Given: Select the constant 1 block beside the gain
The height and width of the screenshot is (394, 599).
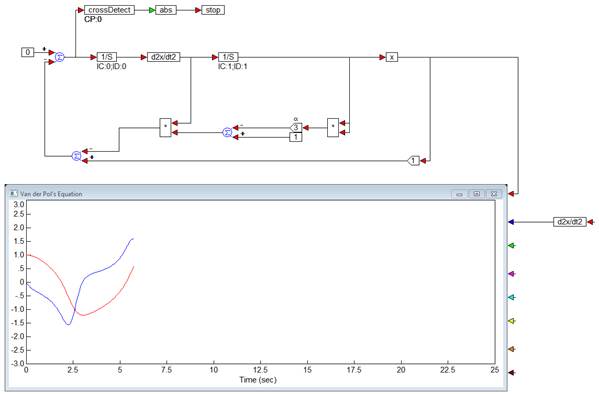Looking at the screenshot, I should [x=296, y=137].
